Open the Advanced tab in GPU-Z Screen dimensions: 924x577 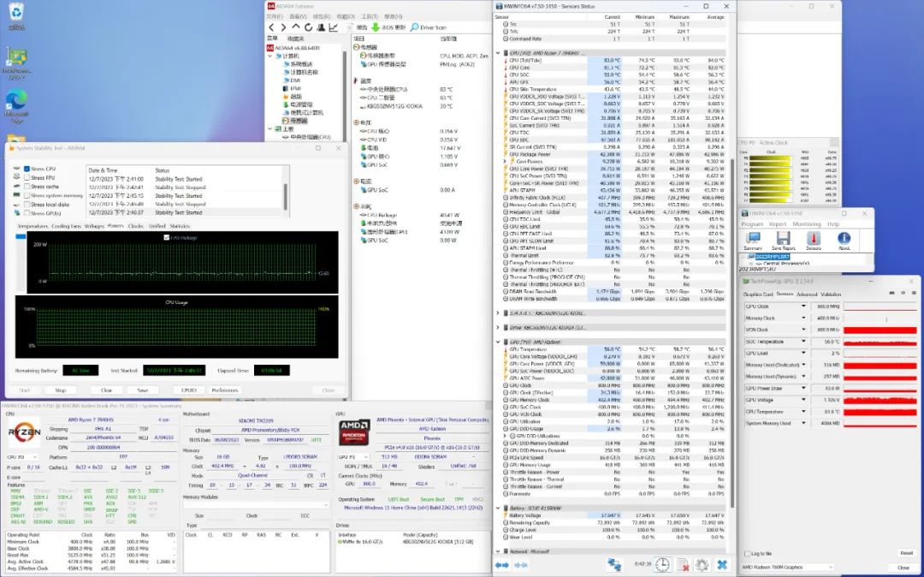pos(807,294)
